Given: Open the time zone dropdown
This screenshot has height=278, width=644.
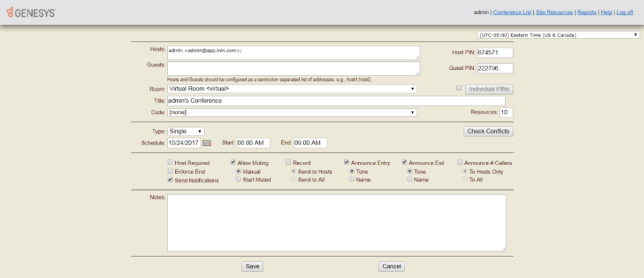Looking at the screenshot, I should pos(558,35).
